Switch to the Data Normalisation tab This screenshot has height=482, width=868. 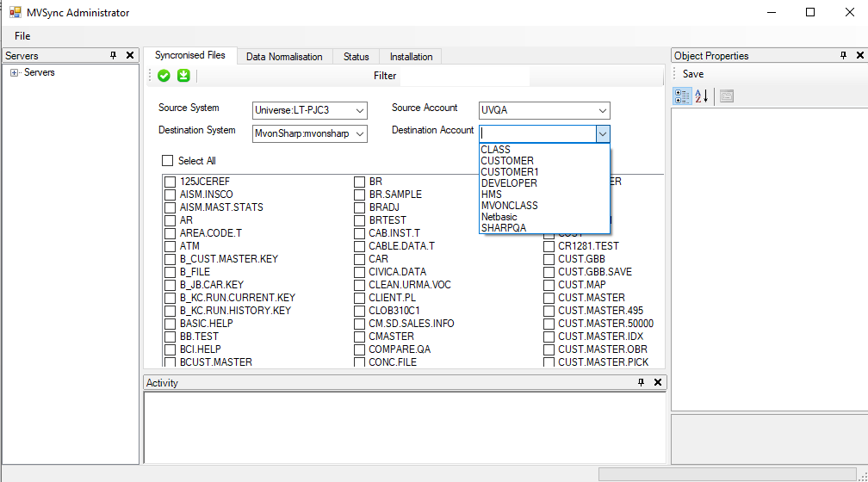click(284, 57)
